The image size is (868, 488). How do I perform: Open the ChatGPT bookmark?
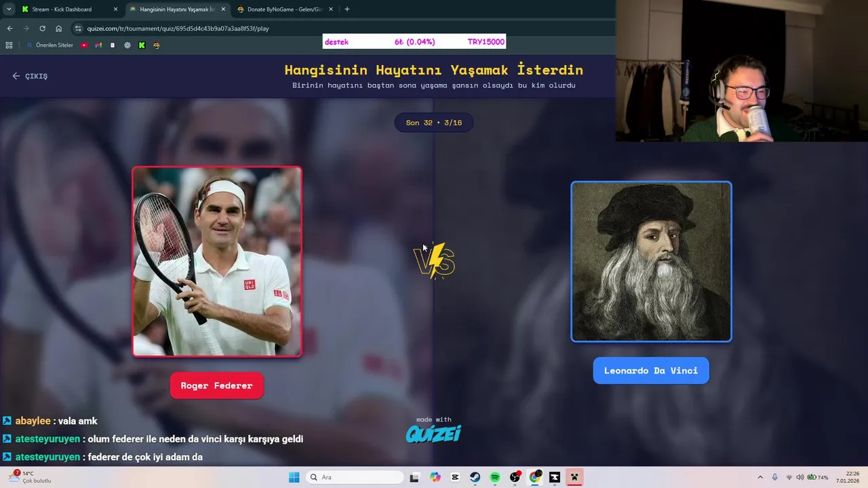[x=127, y=45]
